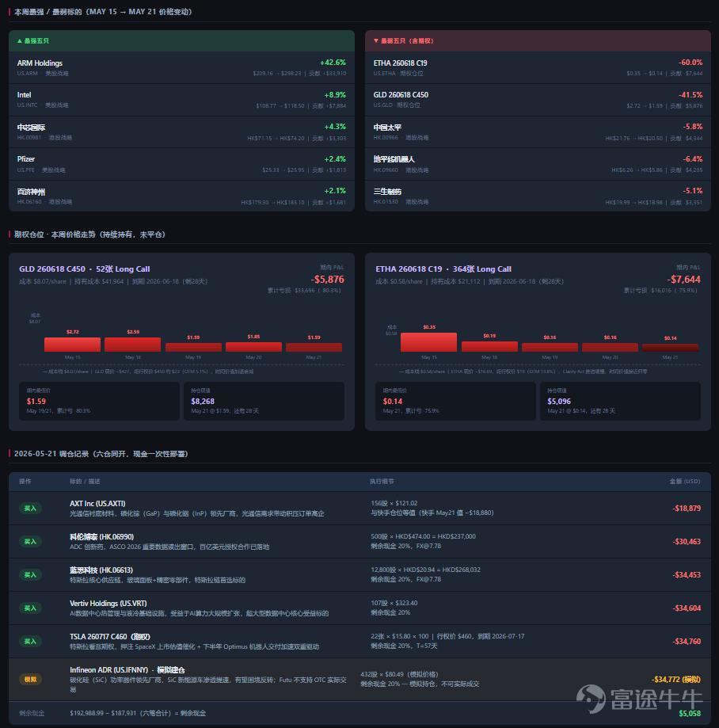Screen dimensions: 719x728
Task: Click GLD chart bar labeled $1.85
Action: [x=253, y=347]
